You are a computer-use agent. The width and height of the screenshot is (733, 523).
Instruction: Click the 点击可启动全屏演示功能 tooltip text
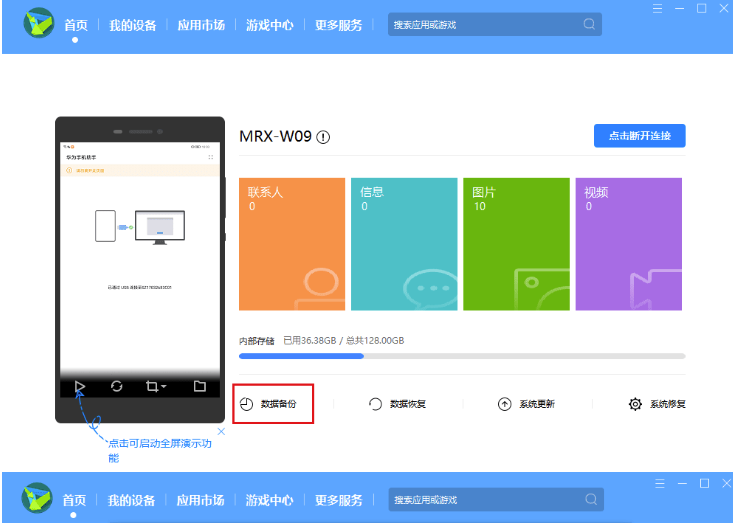[160, 451]
